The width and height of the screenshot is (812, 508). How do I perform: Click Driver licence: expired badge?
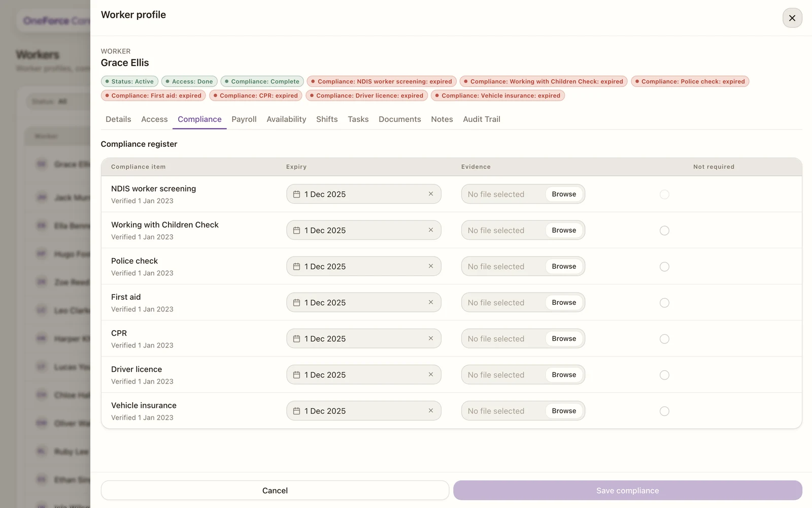coord(366,96)
